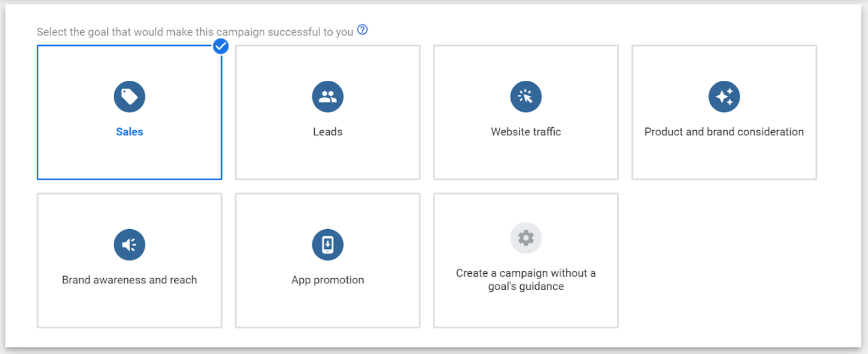Click the Sales price tag icon
Image resolution: width=868 pixels, height=354 pixels.
(x=130, y=96)
